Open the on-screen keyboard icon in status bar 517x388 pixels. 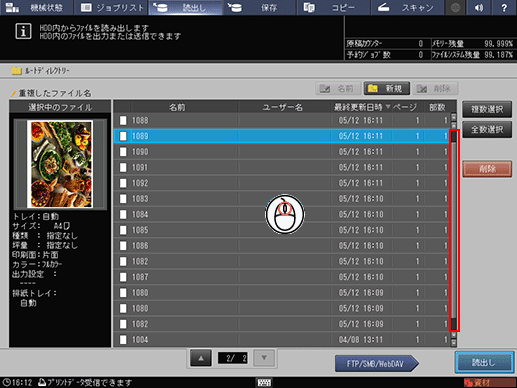tap(264, 382)
